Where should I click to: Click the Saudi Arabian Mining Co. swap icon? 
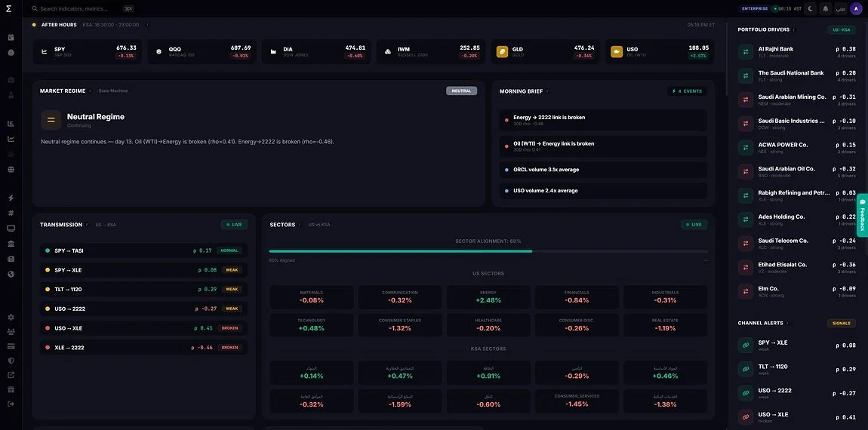[x=746, y=100]
